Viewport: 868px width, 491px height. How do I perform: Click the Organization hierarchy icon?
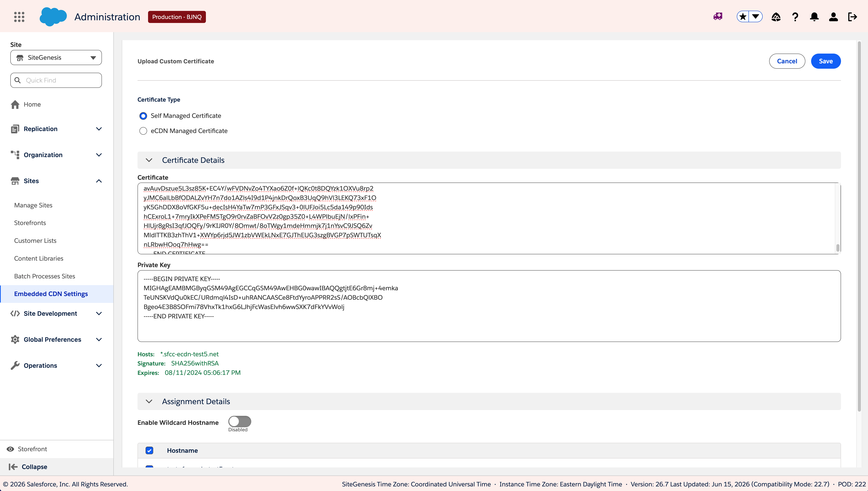pos(15,155)
